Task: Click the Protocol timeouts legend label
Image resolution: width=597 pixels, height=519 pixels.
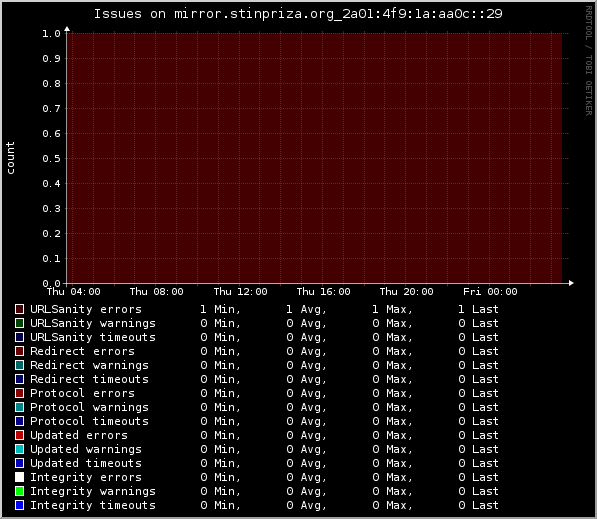Action: click(x=89, y=421)
